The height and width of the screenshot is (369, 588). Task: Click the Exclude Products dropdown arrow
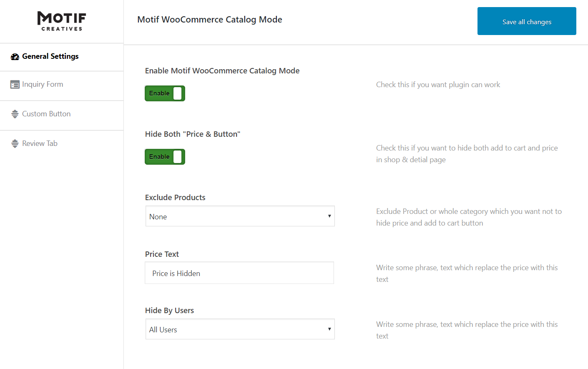328,216
